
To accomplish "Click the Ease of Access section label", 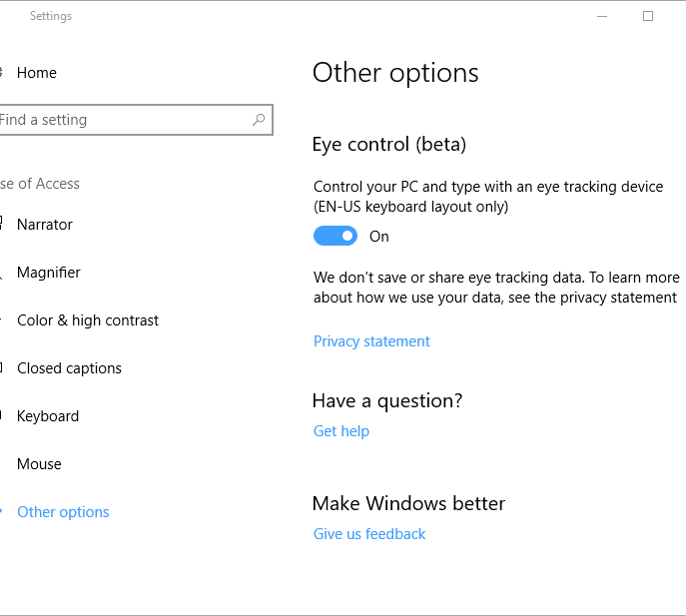I will pos(40,184).
